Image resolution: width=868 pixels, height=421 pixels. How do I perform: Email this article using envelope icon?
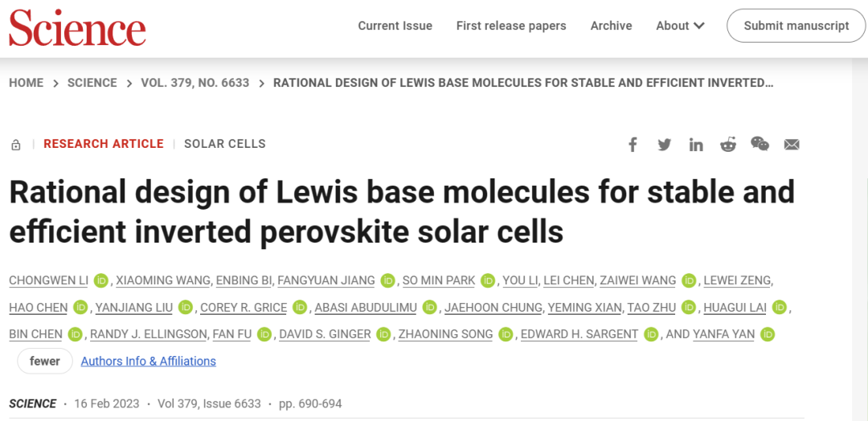click(x=792, y=145)
